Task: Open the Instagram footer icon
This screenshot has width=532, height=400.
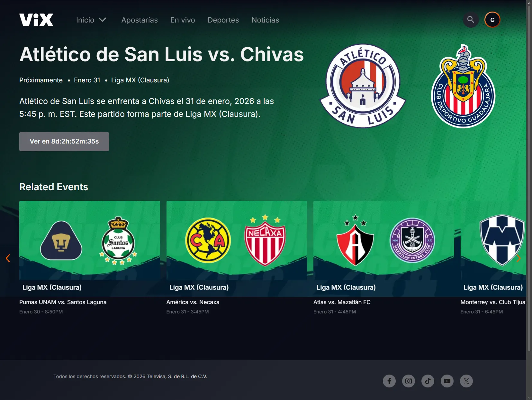Action: (x=408, y=381)
